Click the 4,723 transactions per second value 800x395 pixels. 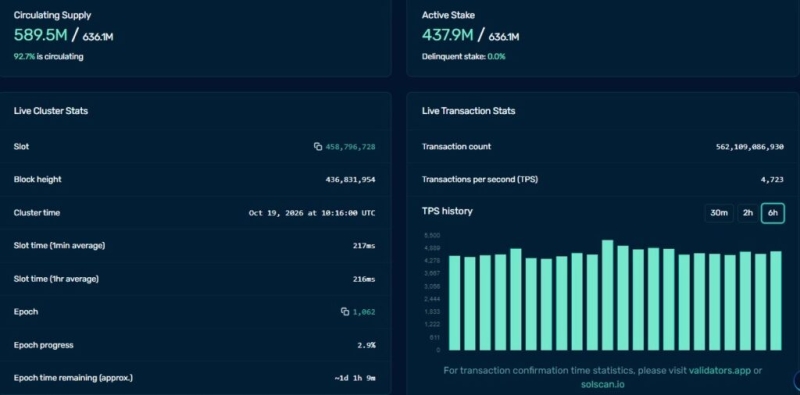(772, 180)
